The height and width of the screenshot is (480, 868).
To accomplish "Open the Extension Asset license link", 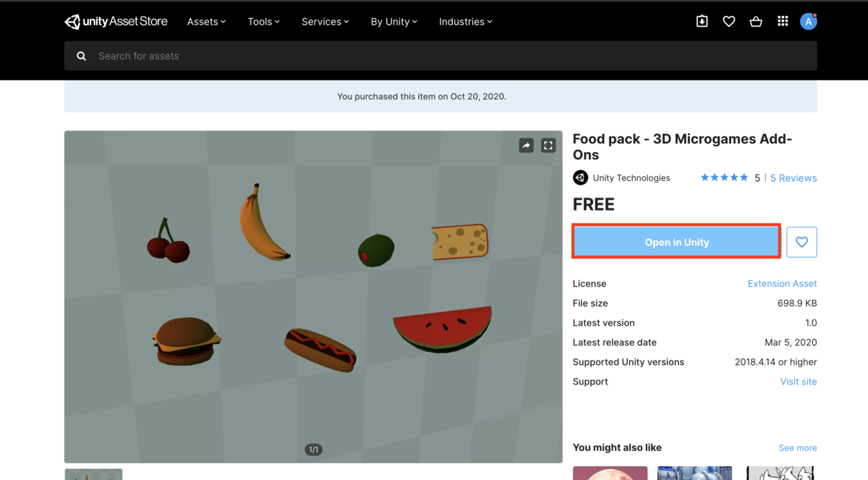I will pos(782,284).
